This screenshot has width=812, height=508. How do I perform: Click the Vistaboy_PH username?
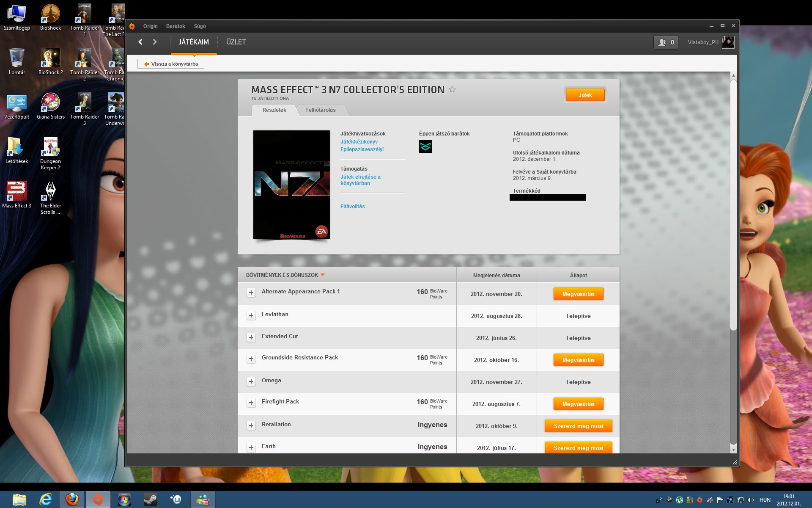[x=703, y=42]
